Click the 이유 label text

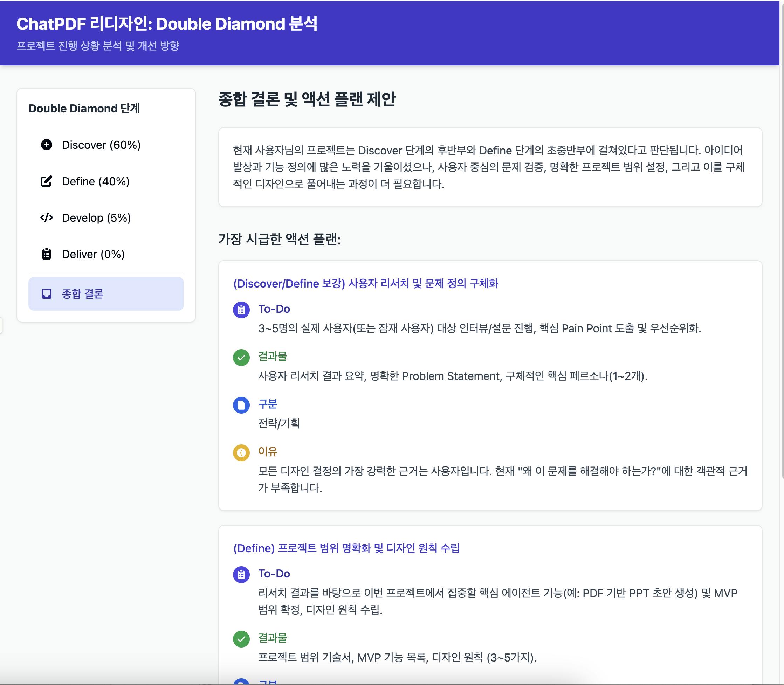pyautogui.click(x=268, y=451)
